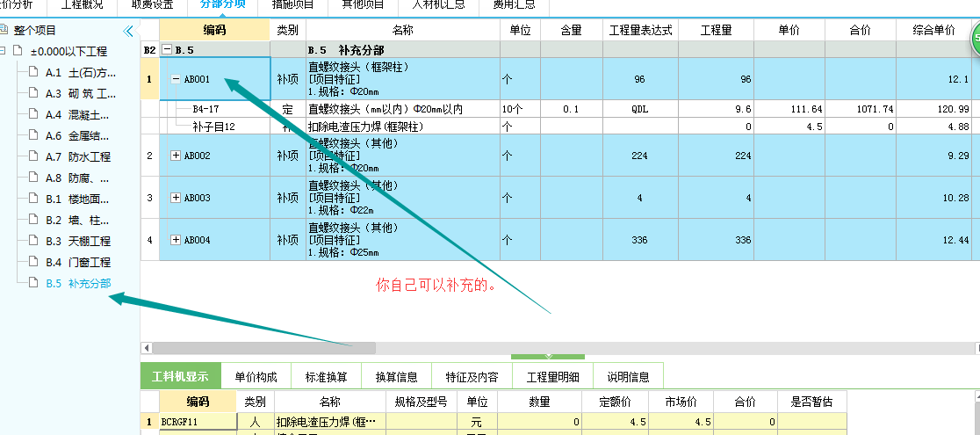
Task: Select tree item A.8 防腐
Action: (x=77, y=178)
